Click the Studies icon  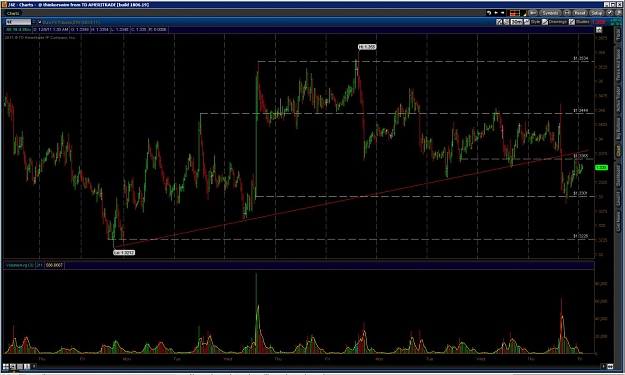[572, 22]
